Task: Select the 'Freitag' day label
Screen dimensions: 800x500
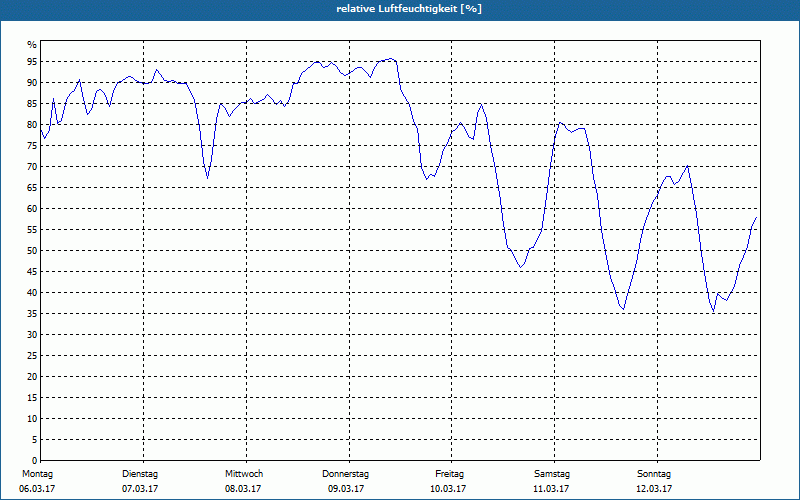Action: 449,474
